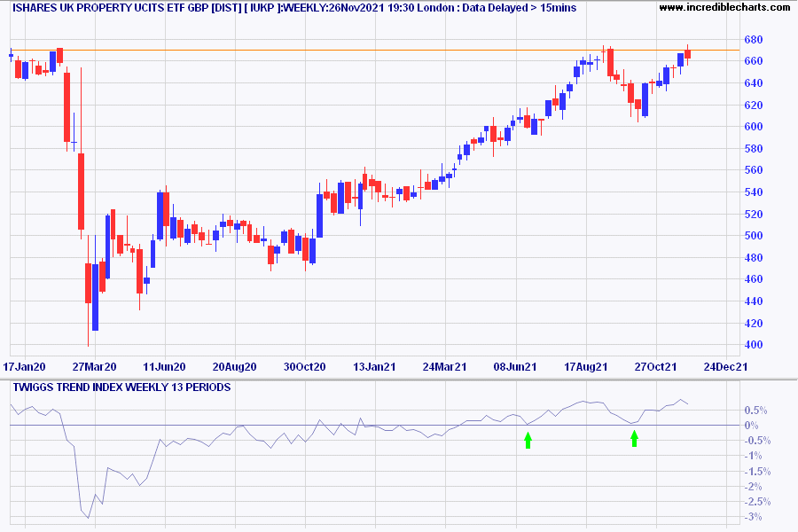Click the 27Oct21 date label
Screen dimensions: 798x532
pos(655,366)
